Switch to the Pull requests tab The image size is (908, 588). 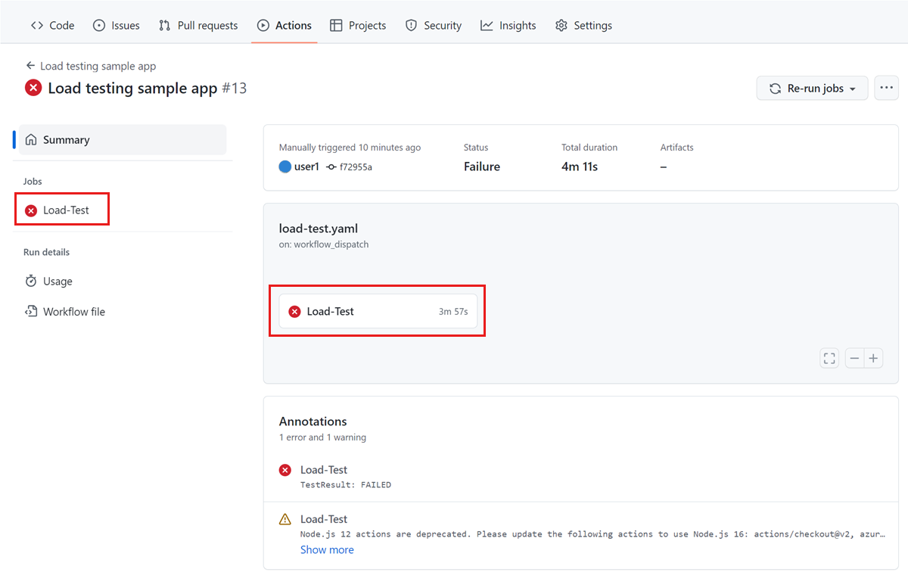coord(198,25)
